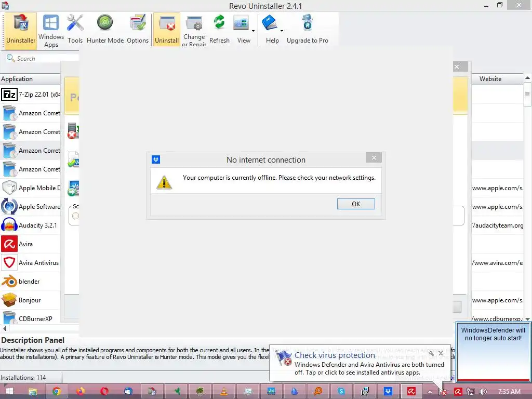Open the View dropdown arrow

(253, 31)
